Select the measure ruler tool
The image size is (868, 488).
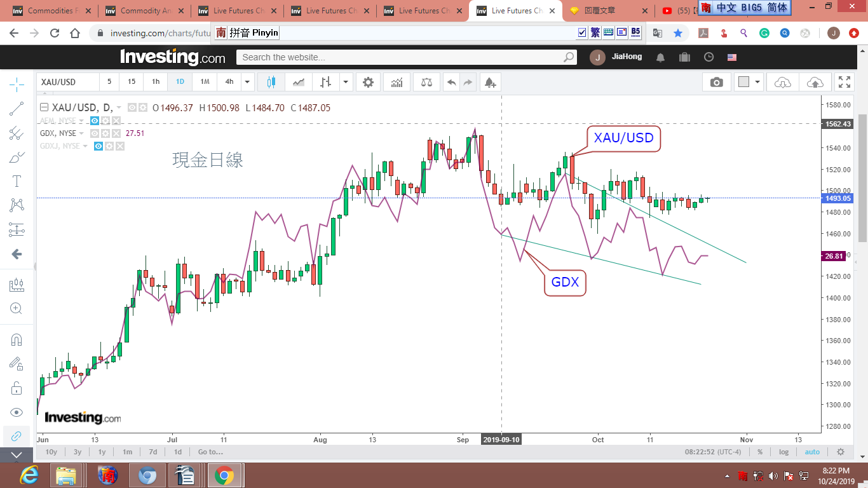[17, 285]
